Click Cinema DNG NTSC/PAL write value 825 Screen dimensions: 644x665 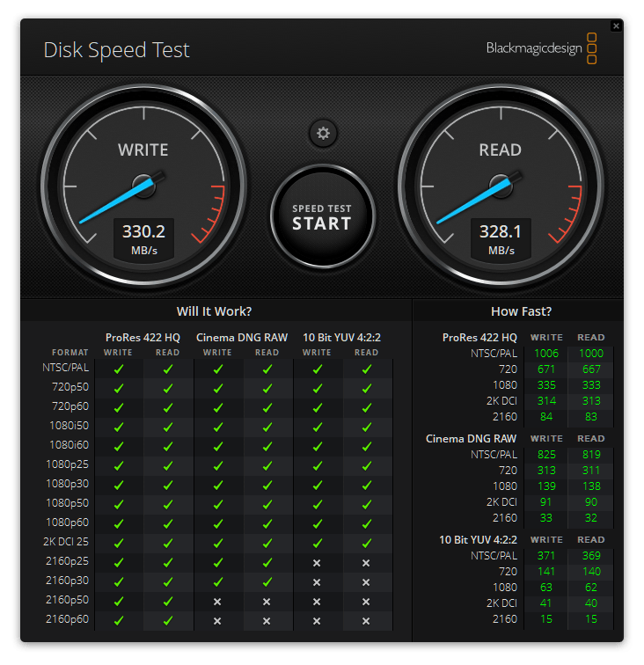click(x=546, y=455)
